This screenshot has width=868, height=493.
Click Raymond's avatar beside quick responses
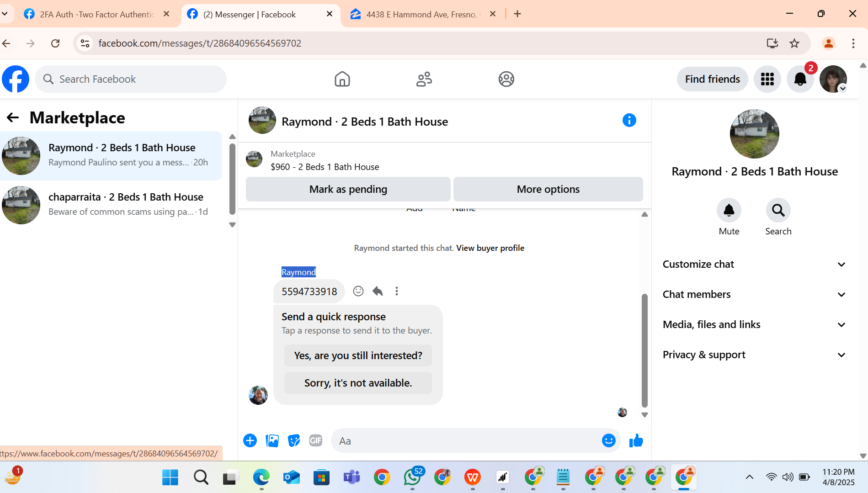coord(258,395)
